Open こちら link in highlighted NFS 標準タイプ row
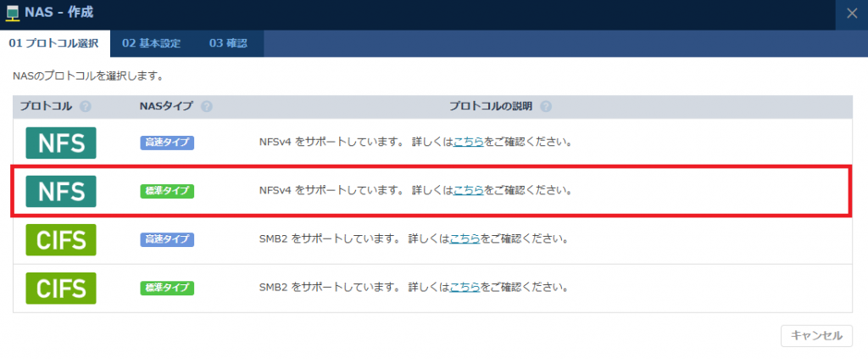Image resolution: width=868 pixels, height=359 pixels. point(468,191)
